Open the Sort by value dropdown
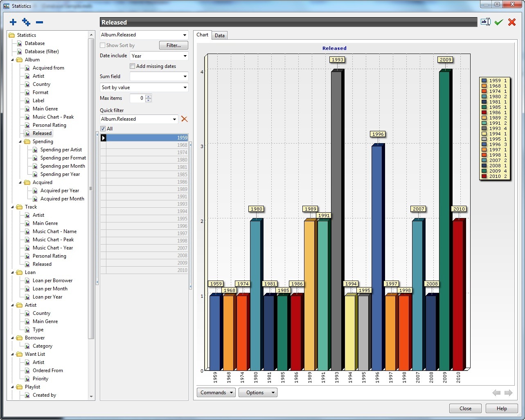525x420 pixels. [x=185, y=88]
